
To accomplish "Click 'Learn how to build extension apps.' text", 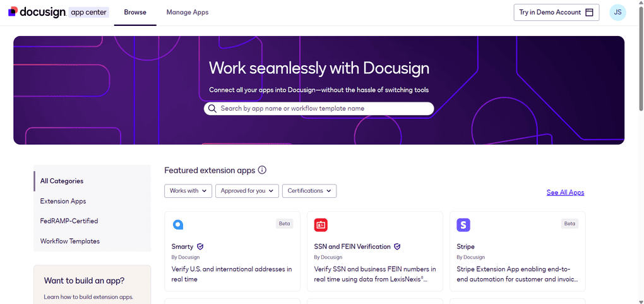I will pyautogui.click(x=89, y=297).
